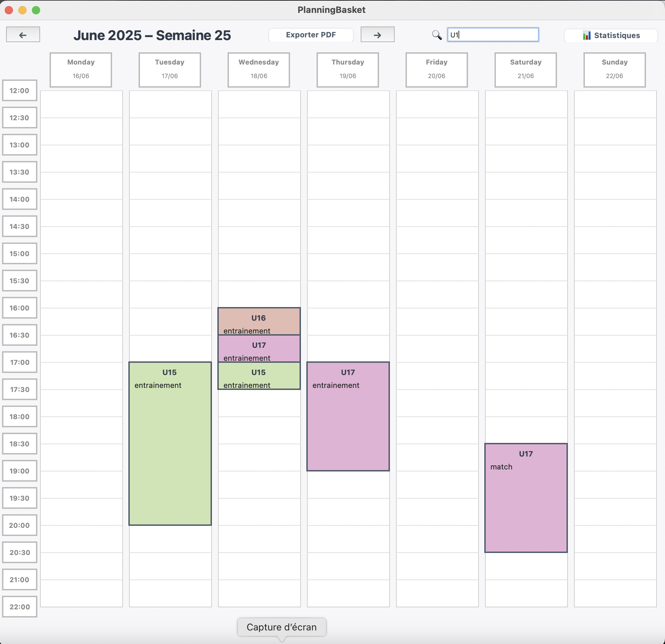Click the magnifying glass search icon

coord(437,35)
